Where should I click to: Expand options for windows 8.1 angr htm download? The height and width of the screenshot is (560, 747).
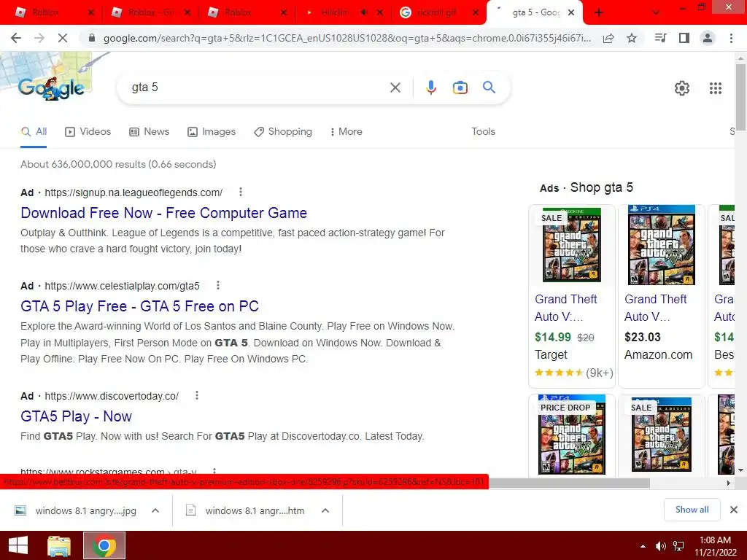coord(325,510)
